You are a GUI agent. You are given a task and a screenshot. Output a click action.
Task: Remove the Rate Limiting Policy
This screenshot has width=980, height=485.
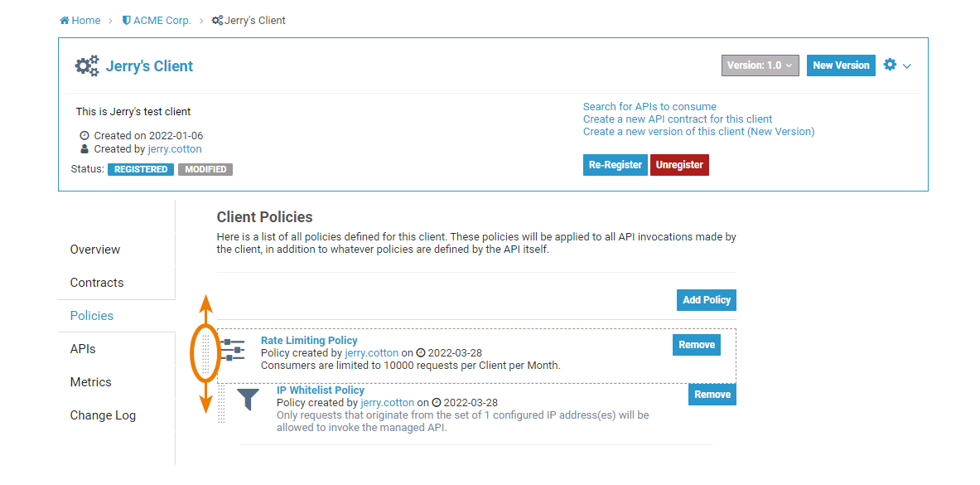click(697, 345)
